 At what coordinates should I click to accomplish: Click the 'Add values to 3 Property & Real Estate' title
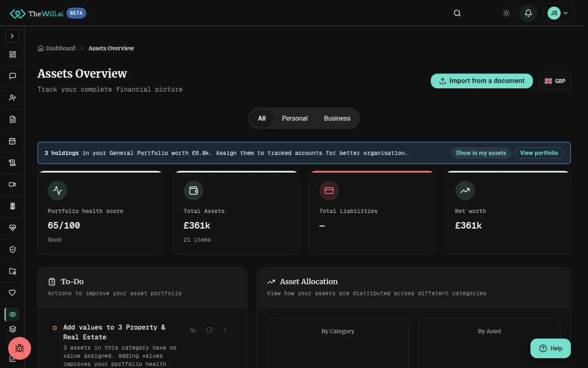[114, 332]
